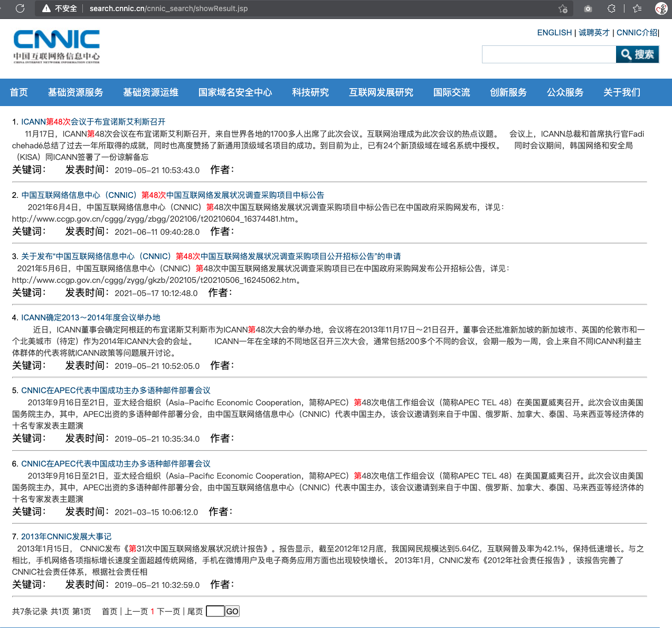Click the '共1页' page count text

[60, 612]
